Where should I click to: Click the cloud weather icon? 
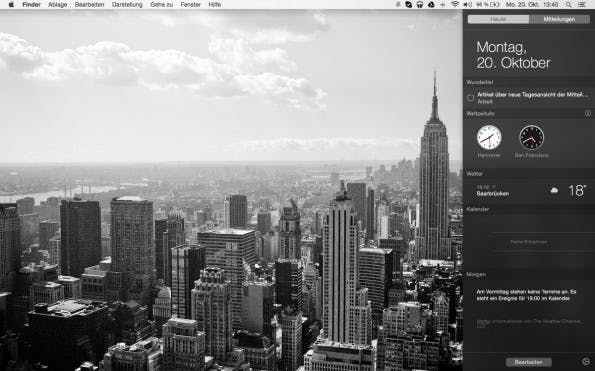(x=554, y=190)
